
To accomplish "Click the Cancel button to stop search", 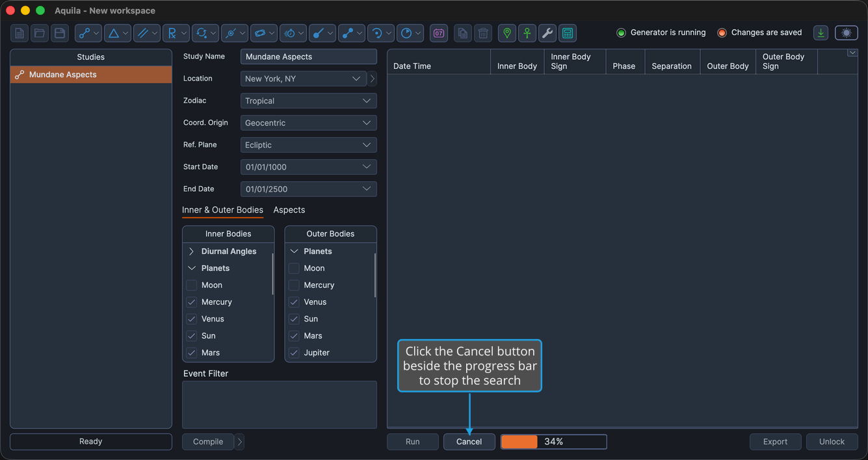I will pyautogui.click(x=469, y=442).
